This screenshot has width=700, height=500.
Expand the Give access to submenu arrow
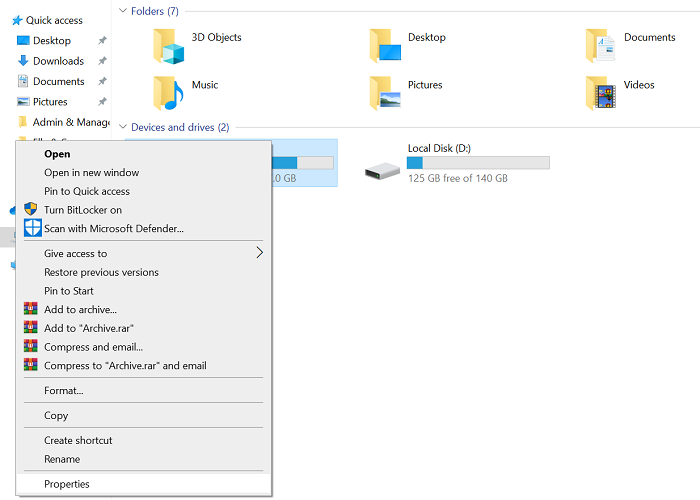click(259, 253)
